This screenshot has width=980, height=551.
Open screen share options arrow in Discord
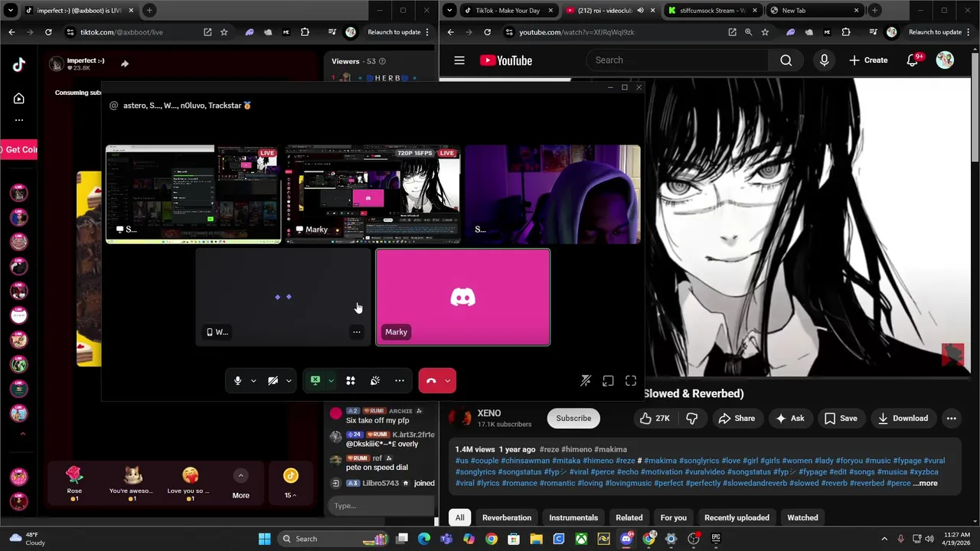pyautogui.click(x=331, y=380)
